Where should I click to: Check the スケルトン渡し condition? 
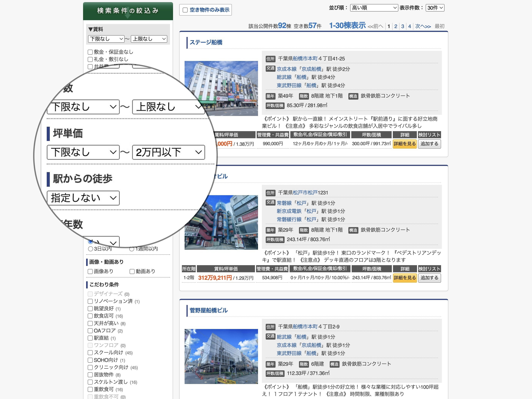[90, 382]
